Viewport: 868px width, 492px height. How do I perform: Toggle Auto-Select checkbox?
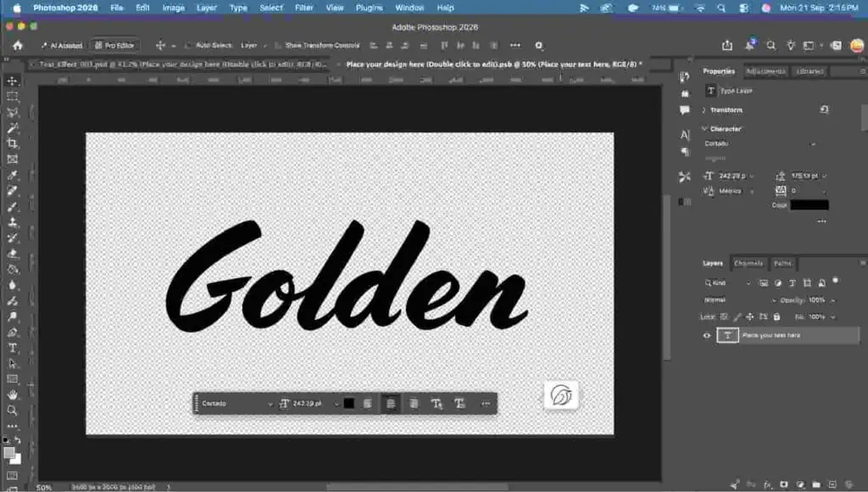point(188,46)
